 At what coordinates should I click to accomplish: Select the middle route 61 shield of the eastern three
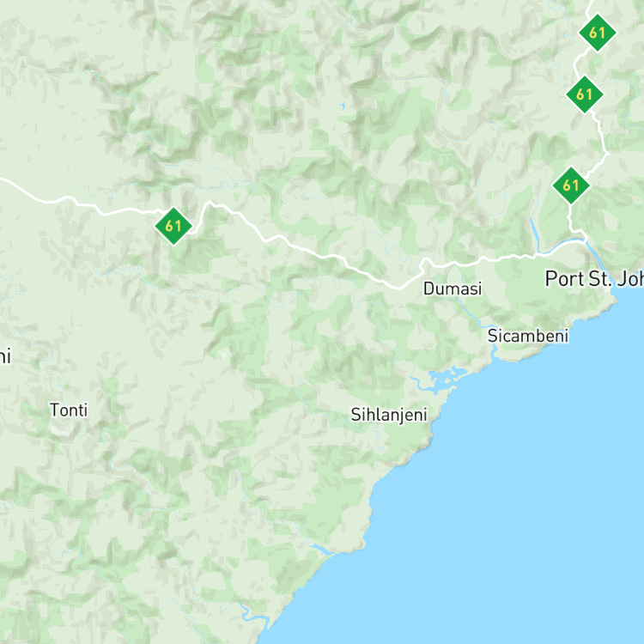585,94
